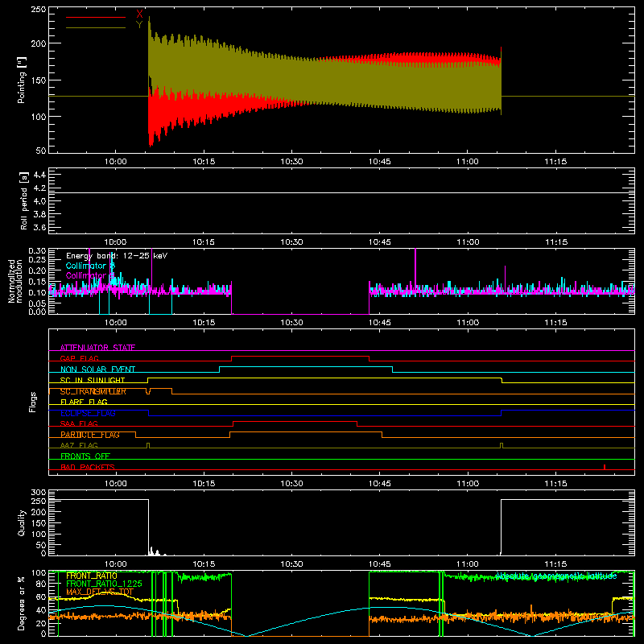The width and height of the screenshot is (644, 644).
Task: Click the SC_IN_SUNLIGHT flag label
Action: tap(93, 380)
